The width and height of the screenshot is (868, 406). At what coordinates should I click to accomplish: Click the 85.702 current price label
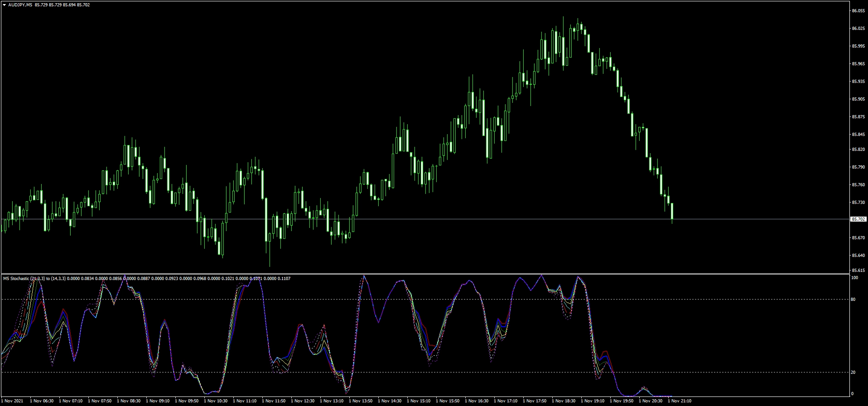click(858, 219)
